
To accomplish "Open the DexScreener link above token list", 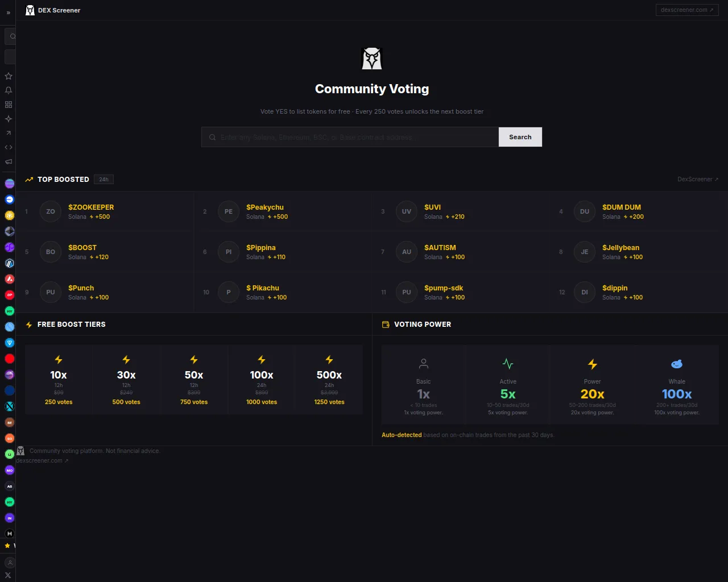I will [x=698, y=179].
